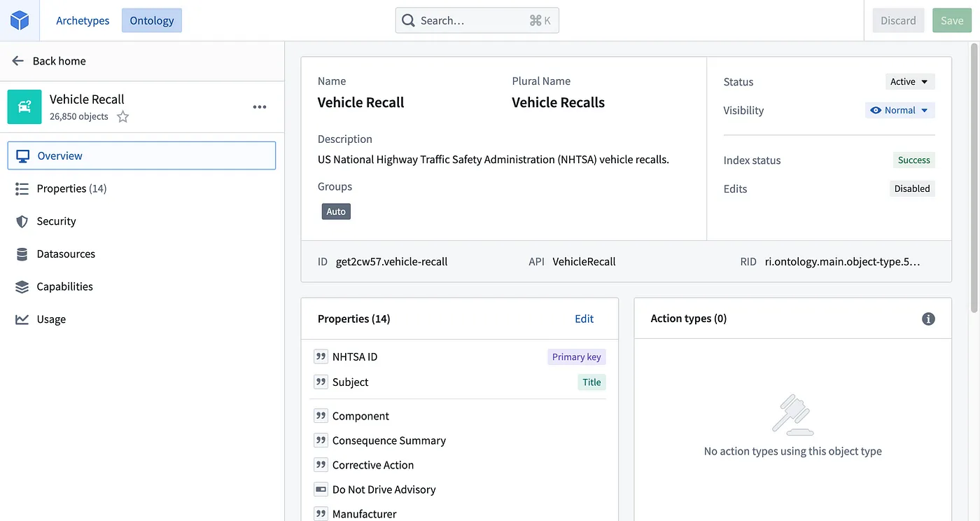Viewport: 980px width, 521px height.
Task: Click the Title badge on Subject
Action: (591, 382)
